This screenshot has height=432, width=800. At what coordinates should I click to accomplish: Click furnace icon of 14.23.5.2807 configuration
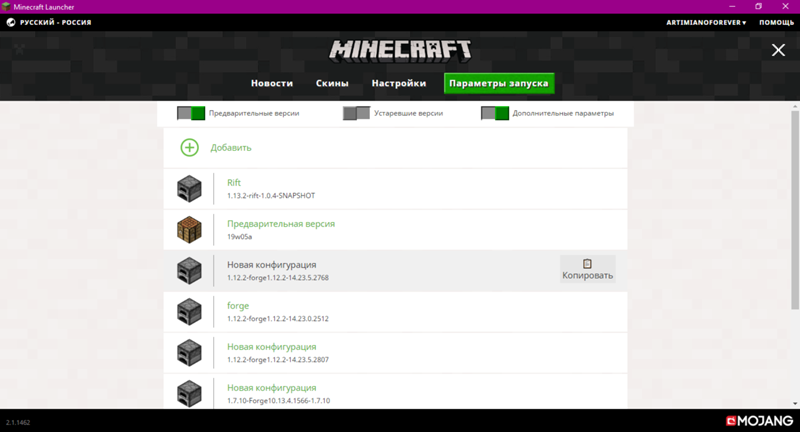(189, 353)
